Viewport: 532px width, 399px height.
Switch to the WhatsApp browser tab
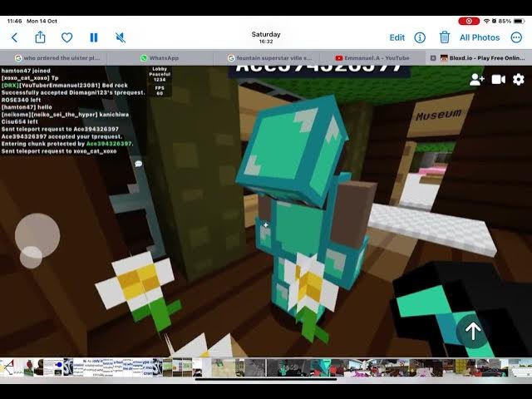(x=165, y=58)
